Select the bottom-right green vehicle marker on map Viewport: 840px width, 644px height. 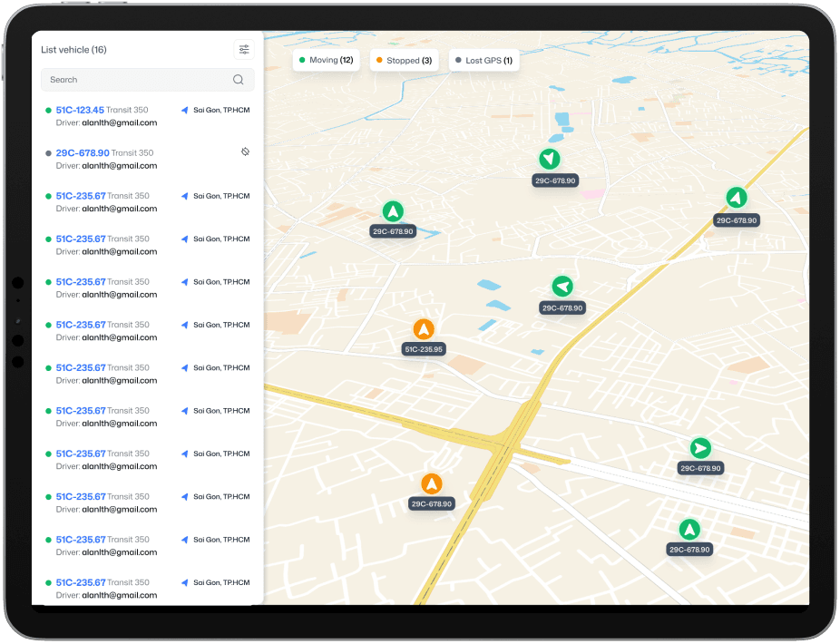coord(689,529)
